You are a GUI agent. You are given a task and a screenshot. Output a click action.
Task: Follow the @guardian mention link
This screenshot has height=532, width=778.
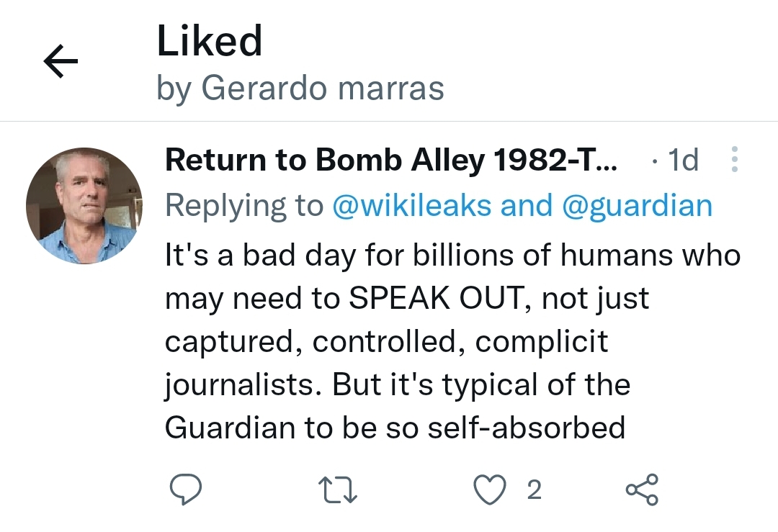[x=636, y=206]
